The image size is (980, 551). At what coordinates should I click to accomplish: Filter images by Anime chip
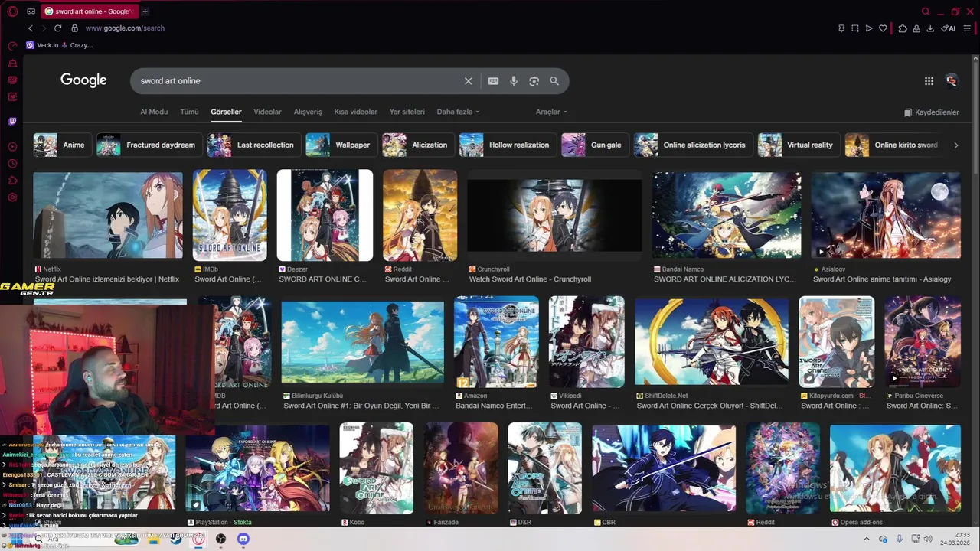(x=63, y=145)
